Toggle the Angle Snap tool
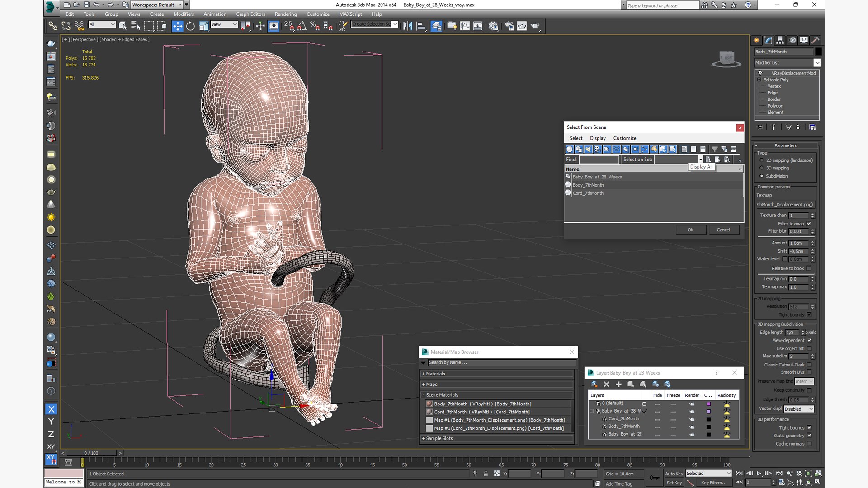 [302, 26]
